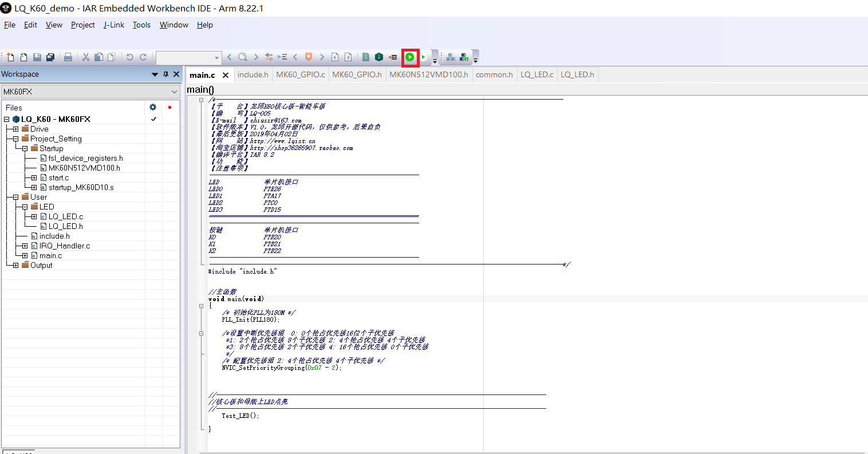Select the LQ_K60 - MK60FX project node
Image resolution: width=868 pixels, height=454 pixels.
coord(56,119)
